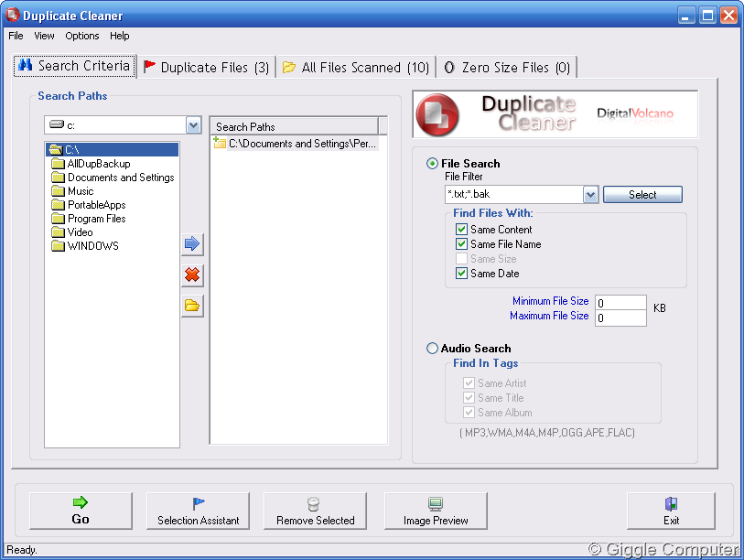
Task: Click the icon of the search path entry
Action: click(220, 143)
